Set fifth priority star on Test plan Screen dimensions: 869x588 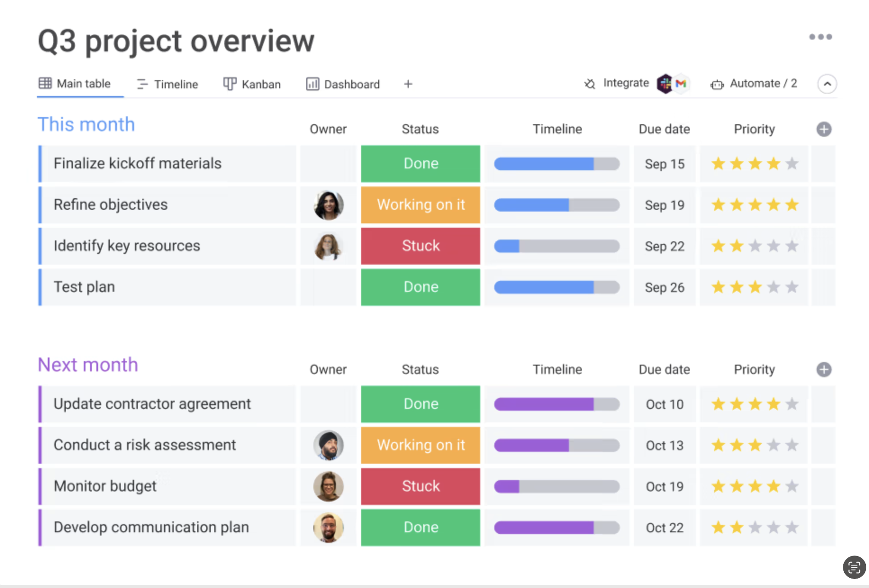click(792, 287)
